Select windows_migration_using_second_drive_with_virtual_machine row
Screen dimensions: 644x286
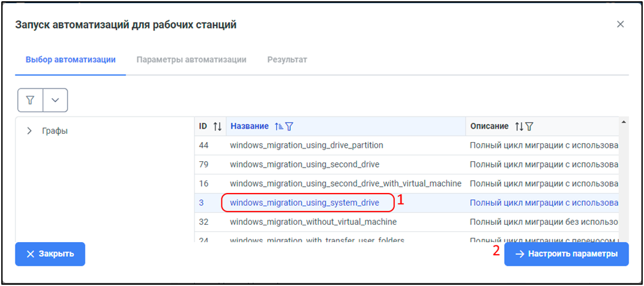pyautogui.click(x=345, y=183)
